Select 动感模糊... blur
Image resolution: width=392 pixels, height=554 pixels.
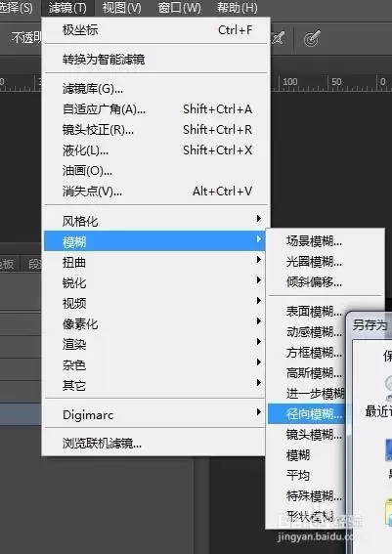pos(307,332)
